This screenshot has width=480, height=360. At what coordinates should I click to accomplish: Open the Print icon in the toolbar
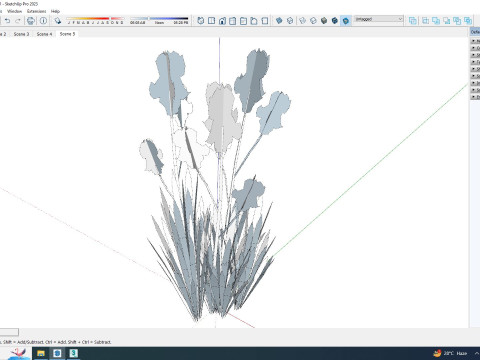click(31, 21)
